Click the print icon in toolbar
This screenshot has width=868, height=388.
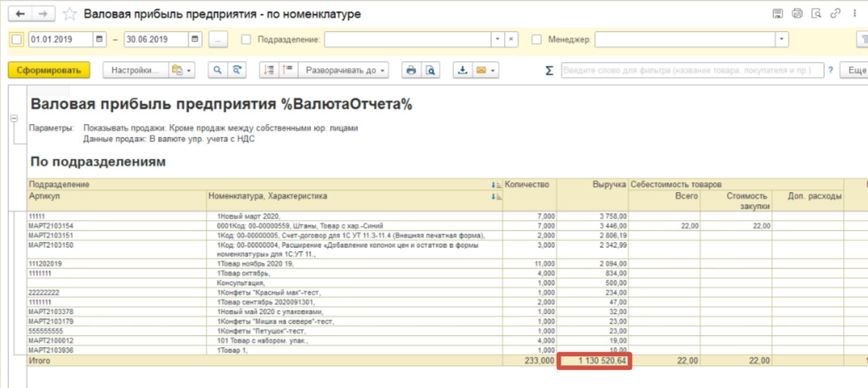coord(411,70)
